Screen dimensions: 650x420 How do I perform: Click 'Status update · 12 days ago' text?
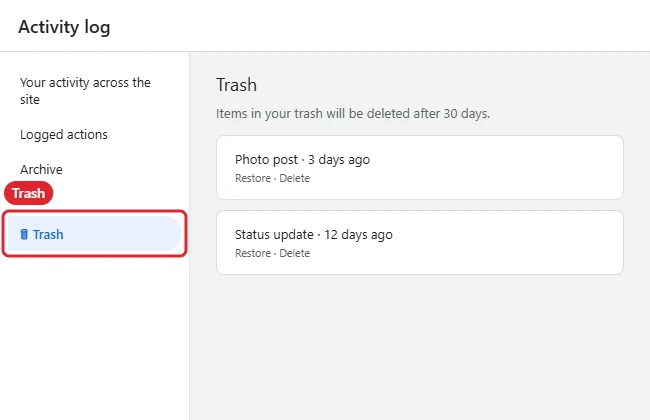pyautogui.click(x=314, y=235)
